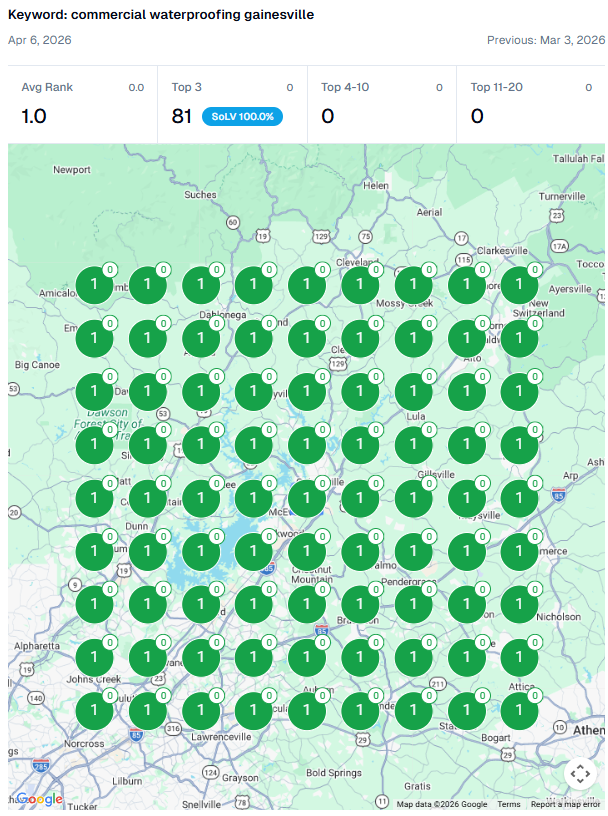
Task: Click the Grayson town label
Action: tap(240, 778)
